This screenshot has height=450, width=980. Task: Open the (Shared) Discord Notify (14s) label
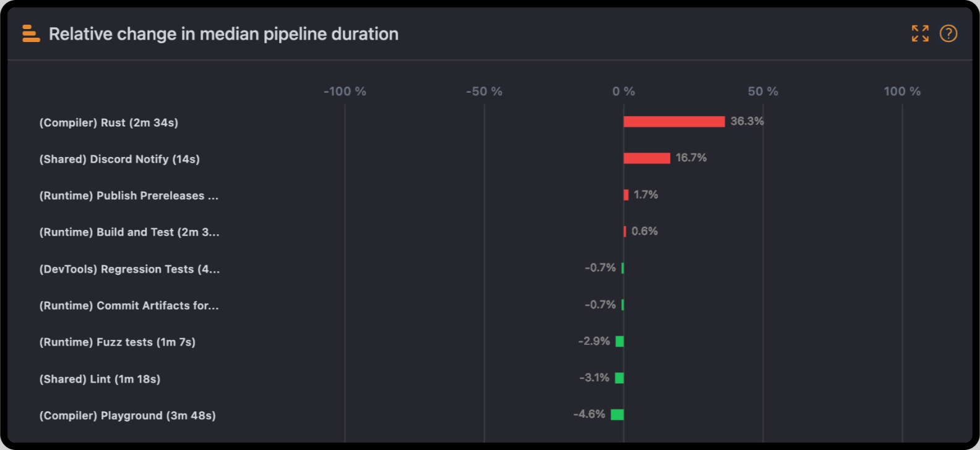(x=119, y=159)
